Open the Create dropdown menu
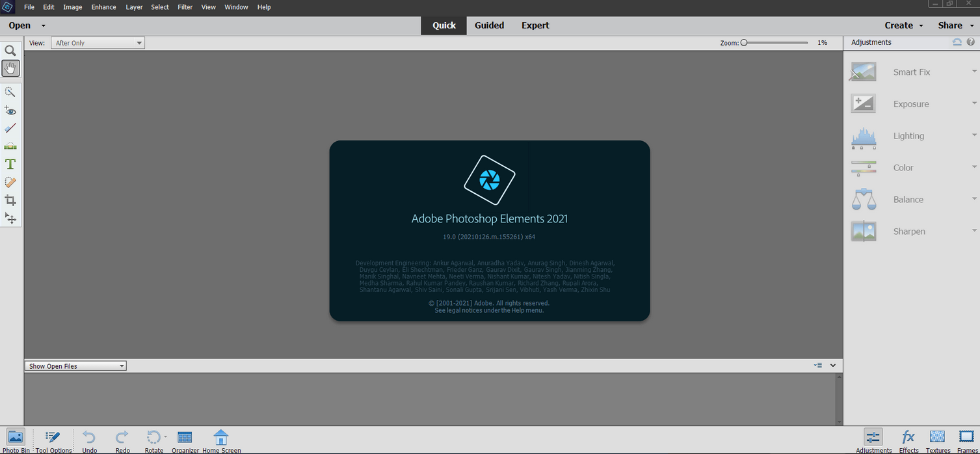Image resolution: width=980 pixels, height=454 pixels. tap(904, 25)
